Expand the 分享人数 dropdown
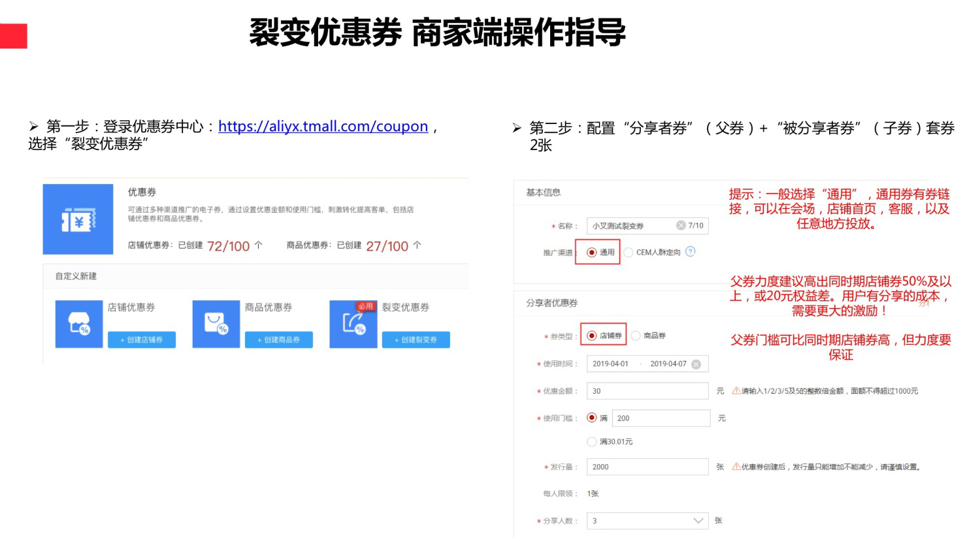This screenshot has height=551, width=980. 698,521
